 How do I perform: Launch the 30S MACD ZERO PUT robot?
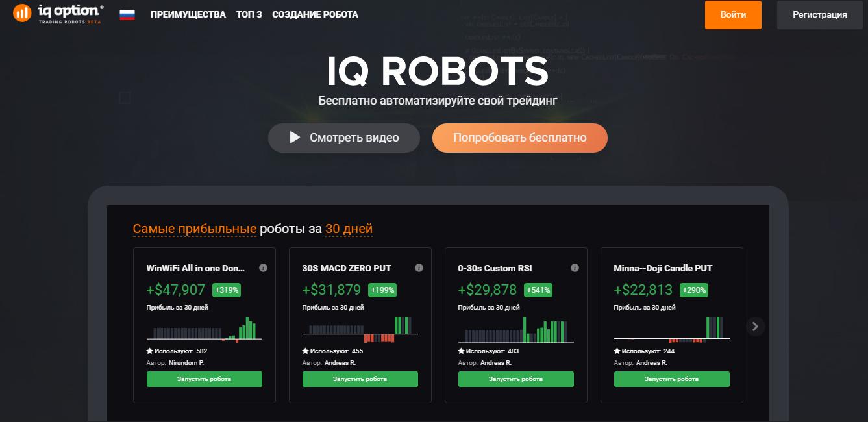(x=360, y=379)
